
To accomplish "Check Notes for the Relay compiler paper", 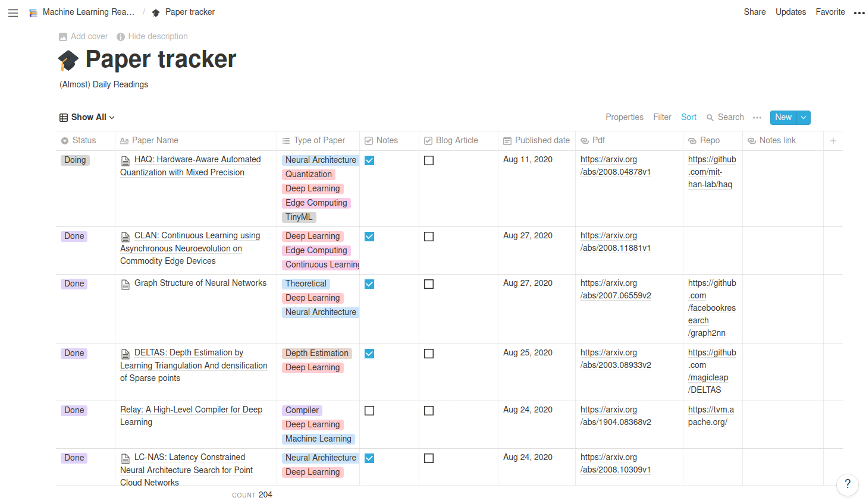I will click(369, 411).
